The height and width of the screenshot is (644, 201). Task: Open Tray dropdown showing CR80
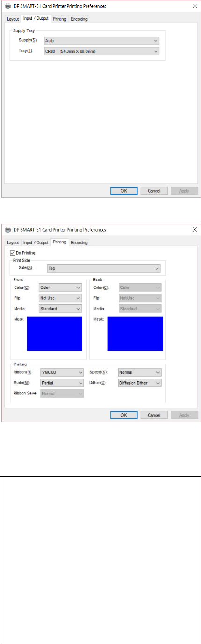(x=101, y=51)
